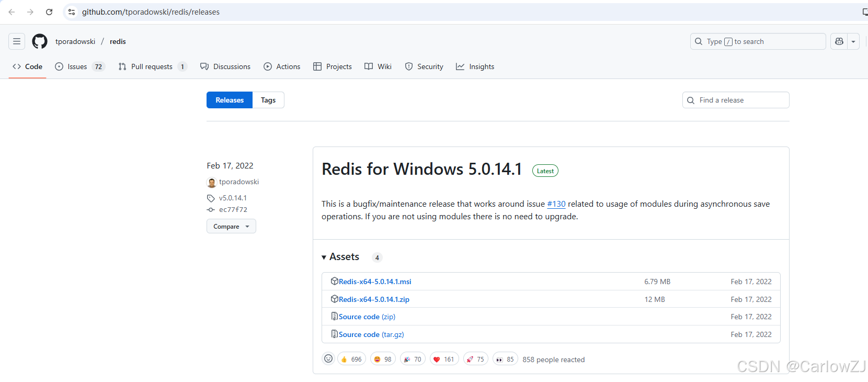Reload the page with the refresh icon
This screenshot has height=382, width=868.
49,12
